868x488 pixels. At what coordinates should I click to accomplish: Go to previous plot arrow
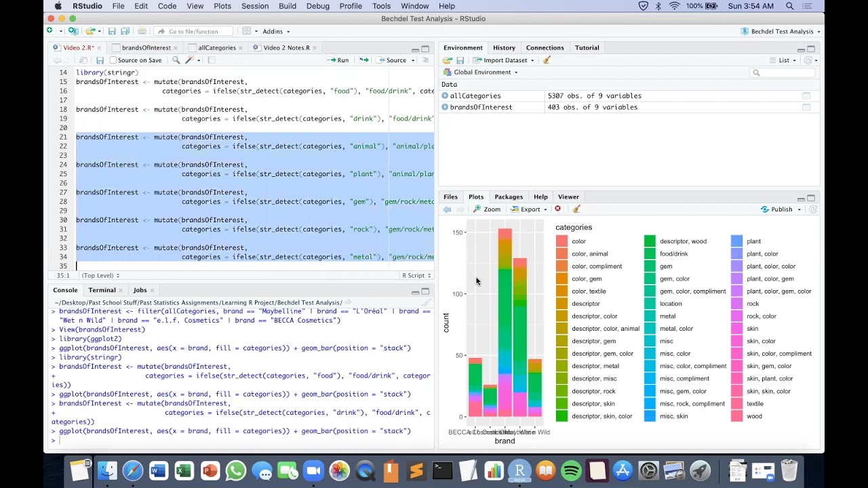point(447,209)
